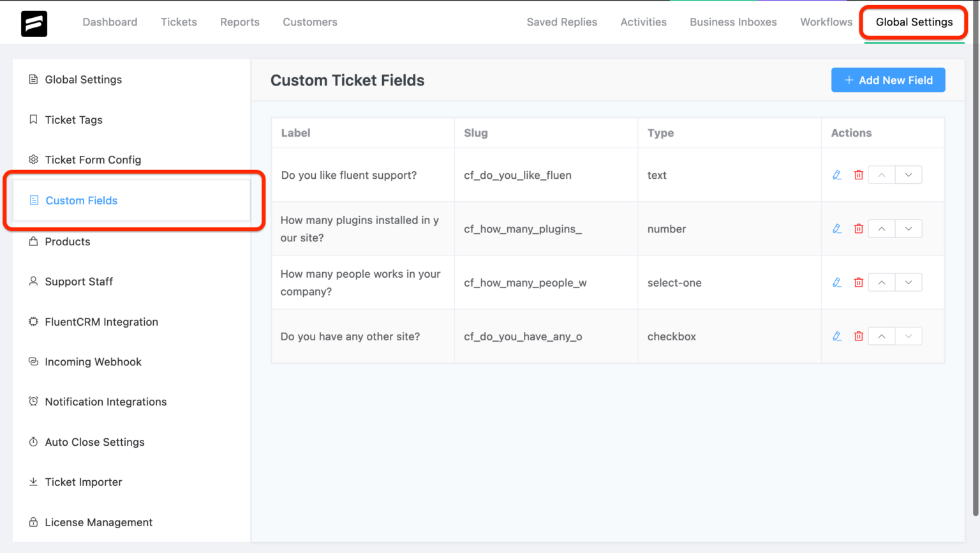Open Ticket Form Config via its gear icon

coord(33,160)
